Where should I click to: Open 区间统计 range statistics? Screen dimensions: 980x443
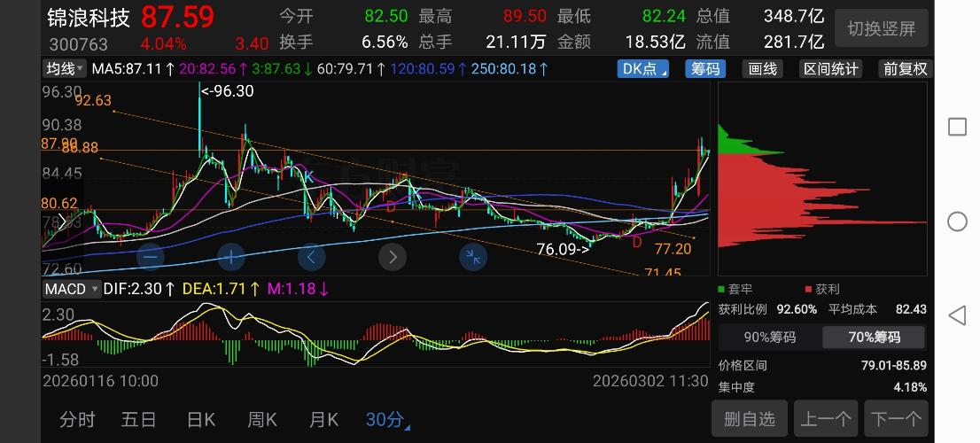coord(830,69)
